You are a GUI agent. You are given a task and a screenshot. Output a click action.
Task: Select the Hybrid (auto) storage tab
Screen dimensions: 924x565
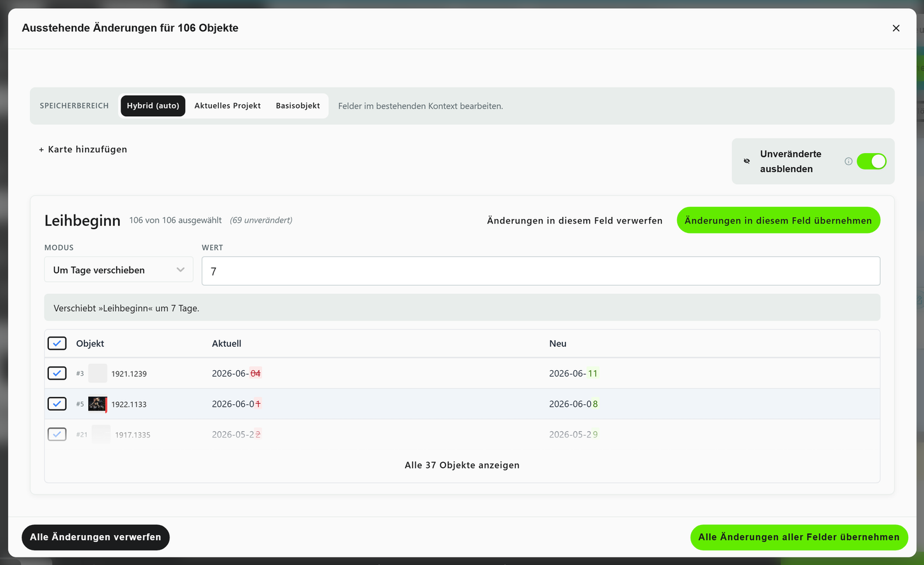[x=153, y=106]
